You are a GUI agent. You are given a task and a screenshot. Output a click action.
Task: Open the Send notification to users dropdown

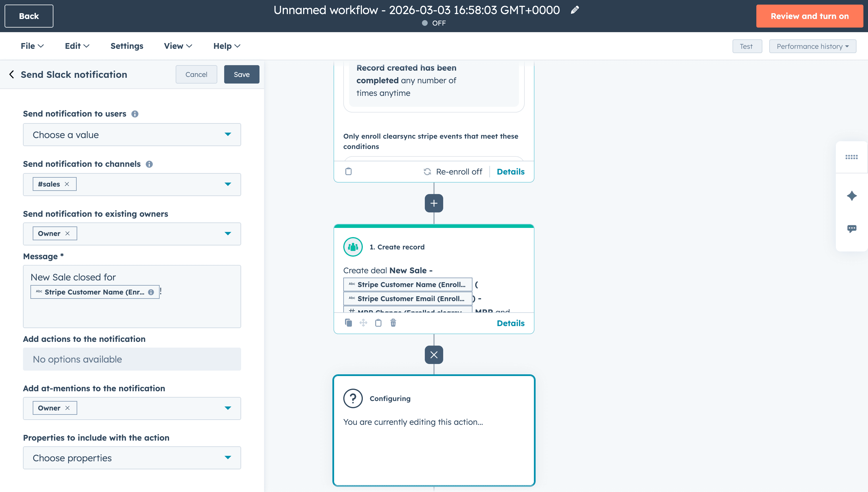[132, 135]
